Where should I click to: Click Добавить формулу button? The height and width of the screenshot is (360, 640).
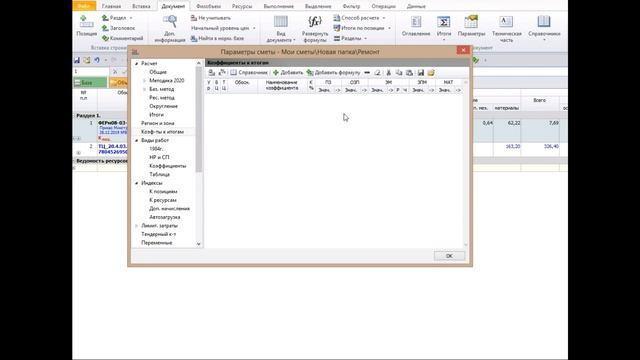point(333,73)
